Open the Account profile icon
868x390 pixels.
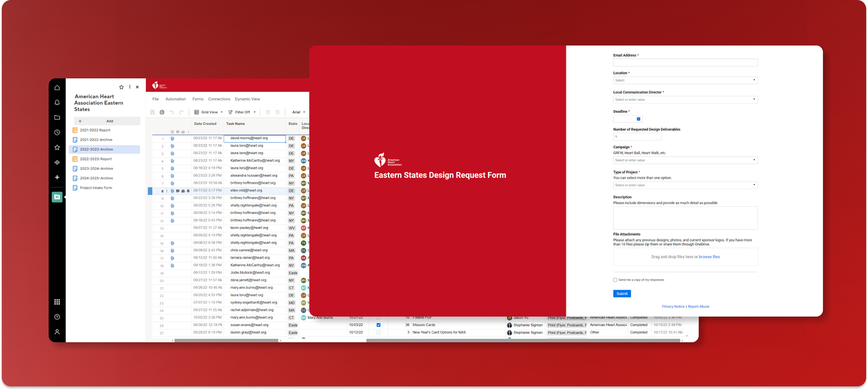pyautogui.click(x=57, y=332)
